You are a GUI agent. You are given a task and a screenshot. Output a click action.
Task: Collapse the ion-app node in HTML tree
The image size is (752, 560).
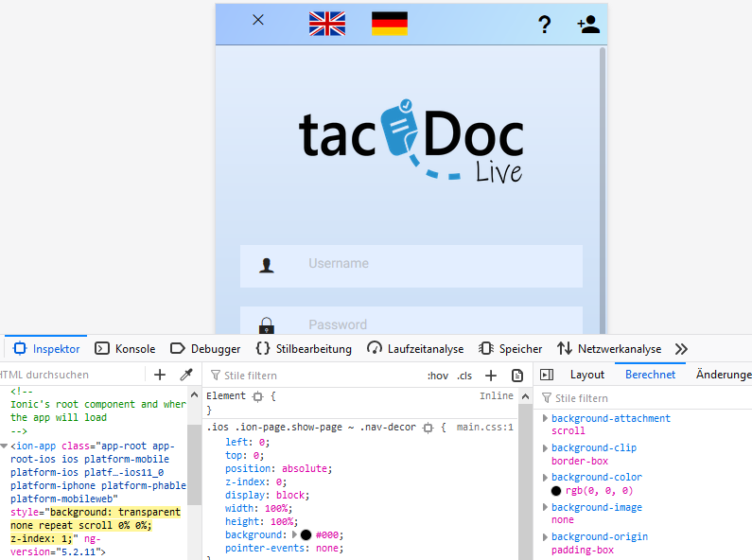pos(4,446)
